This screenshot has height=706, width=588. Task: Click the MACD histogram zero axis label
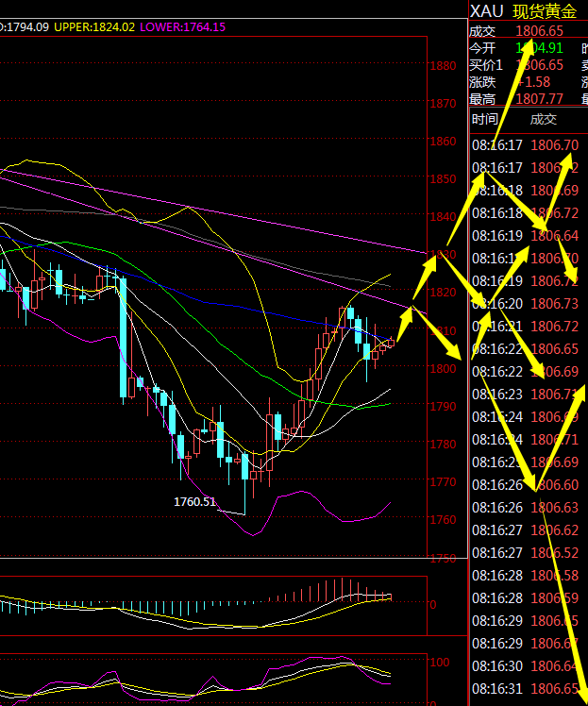[x=432, y=604]
